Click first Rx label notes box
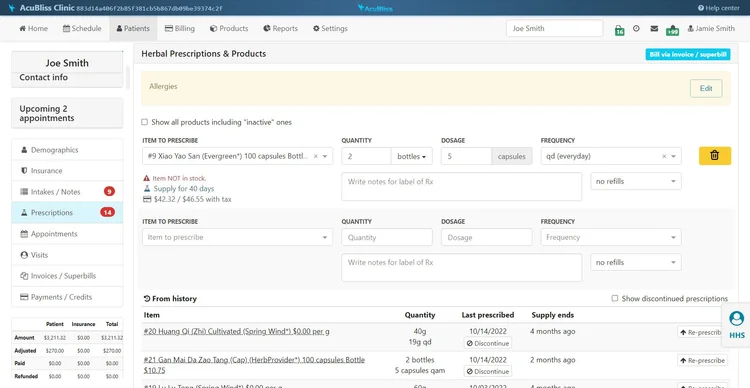 point(462,187)
